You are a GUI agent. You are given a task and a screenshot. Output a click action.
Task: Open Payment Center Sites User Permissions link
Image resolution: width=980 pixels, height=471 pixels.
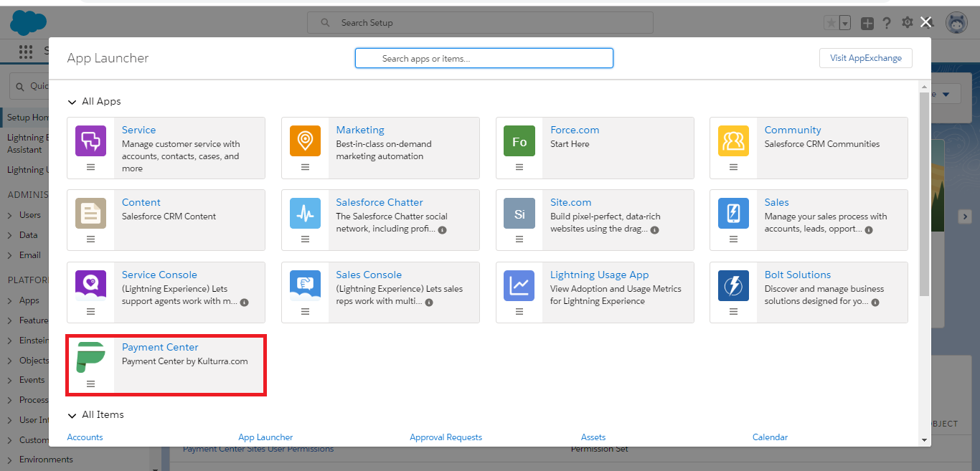pos(258,449)
